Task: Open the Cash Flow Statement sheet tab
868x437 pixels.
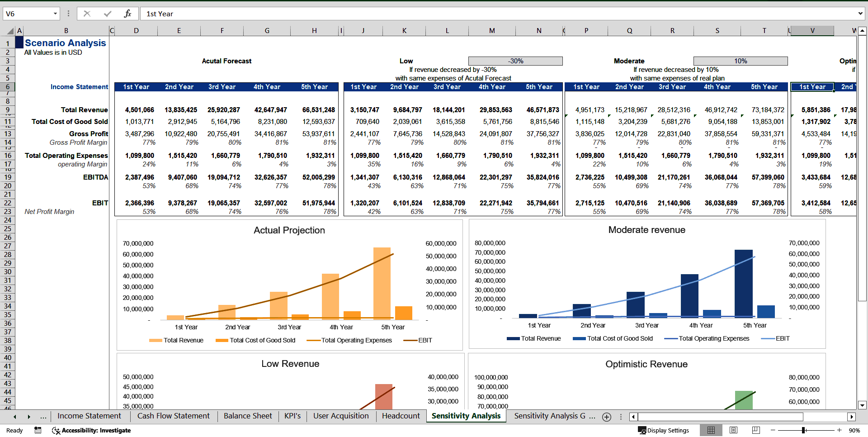Action: 173,416
